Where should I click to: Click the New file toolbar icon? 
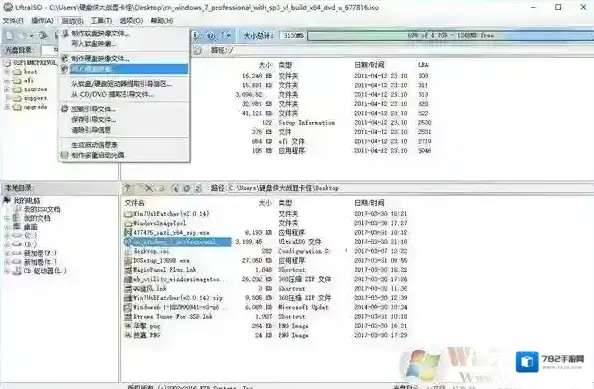(x=9, y=35)
